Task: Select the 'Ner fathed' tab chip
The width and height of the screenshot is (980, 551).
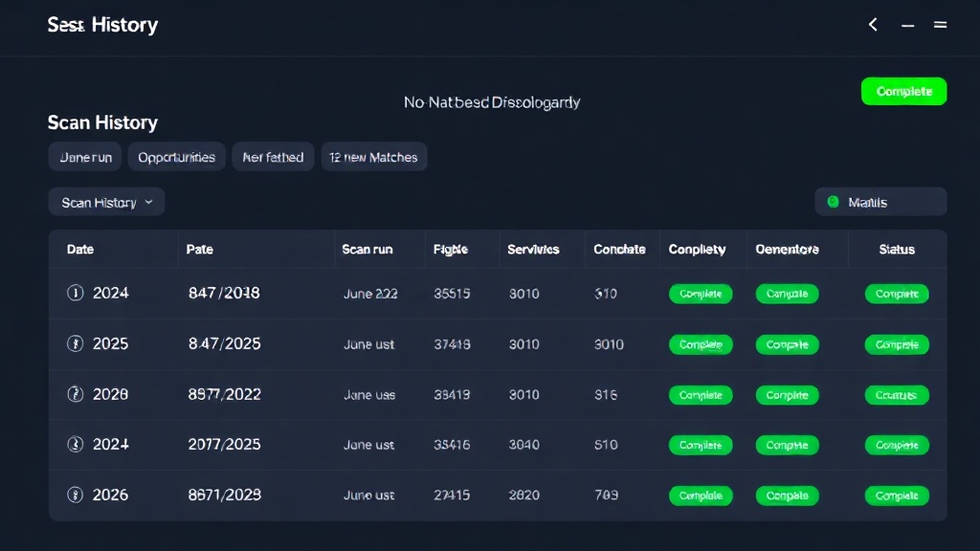Action: pos(273,157)
